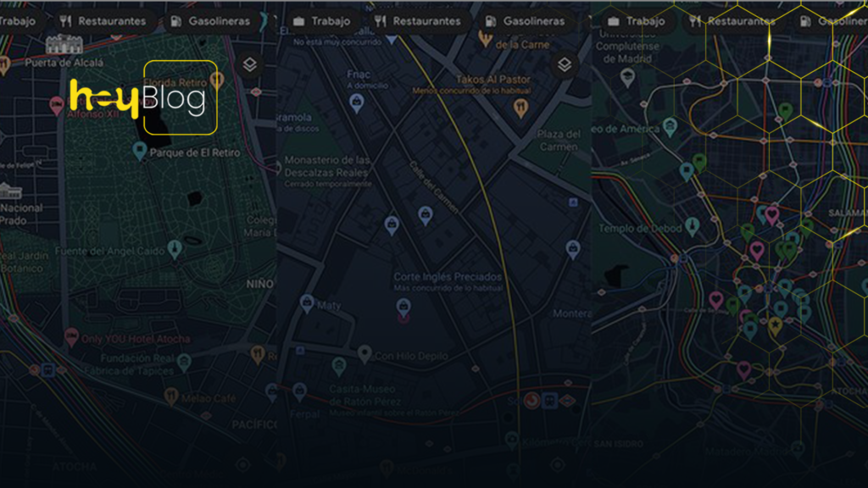Click the Fuente del Ángel Caído pin

click(175, 250)
